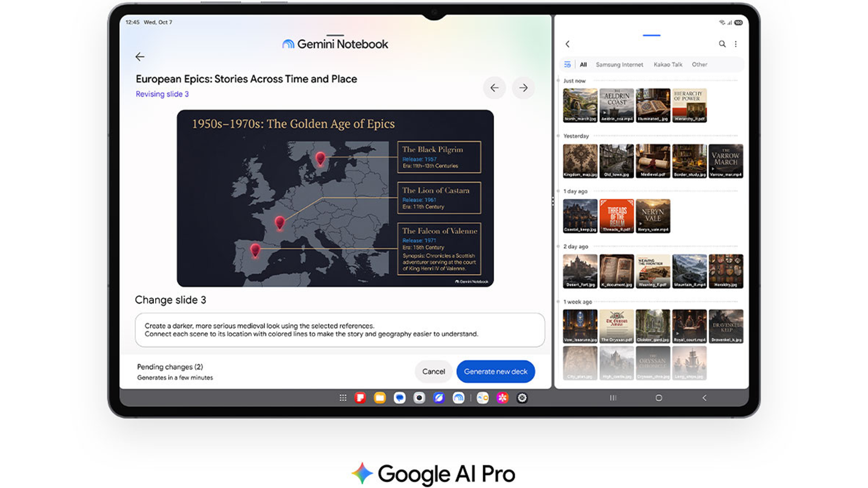Click the Cancel button
Image resolution: width=868 pixels, height=488 pixels.
(433, 372)
